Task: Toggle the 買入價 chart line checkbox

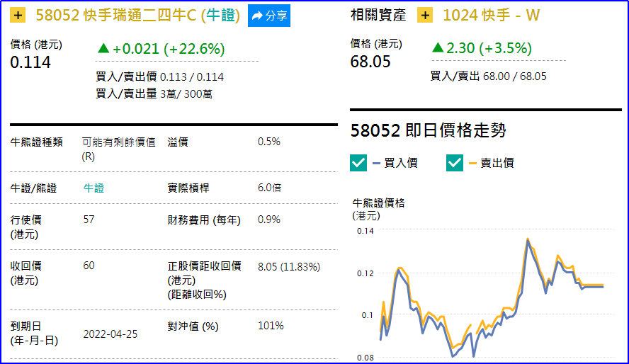Action: [x=358, y=163]
